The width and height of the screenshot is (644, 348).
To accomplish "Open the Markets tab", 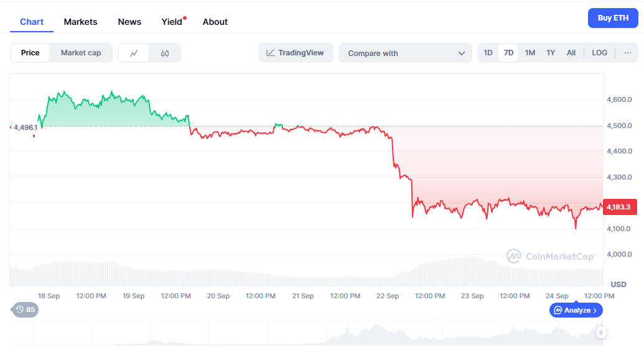I will pos(80,22).
